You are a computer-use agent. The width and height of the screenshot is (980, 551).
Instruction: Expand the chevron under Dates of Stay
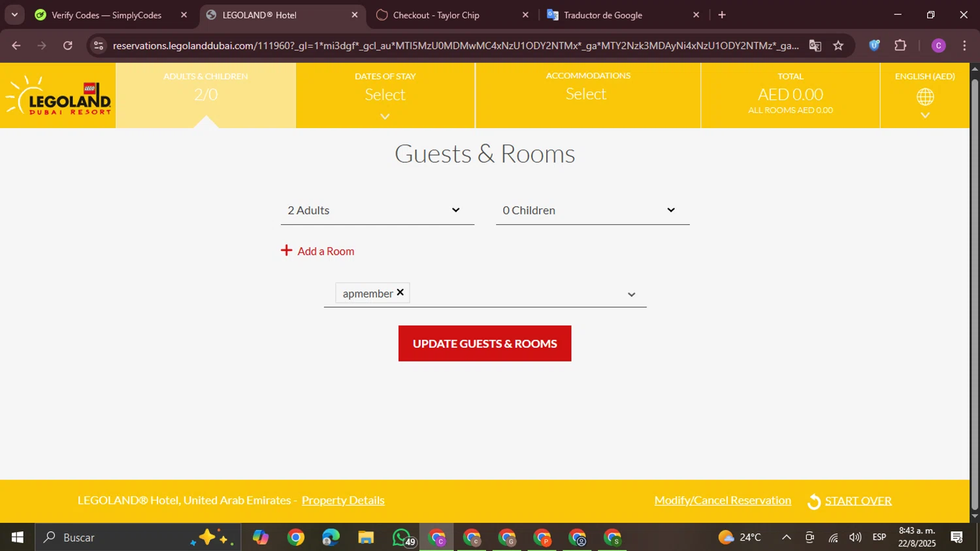385,116
